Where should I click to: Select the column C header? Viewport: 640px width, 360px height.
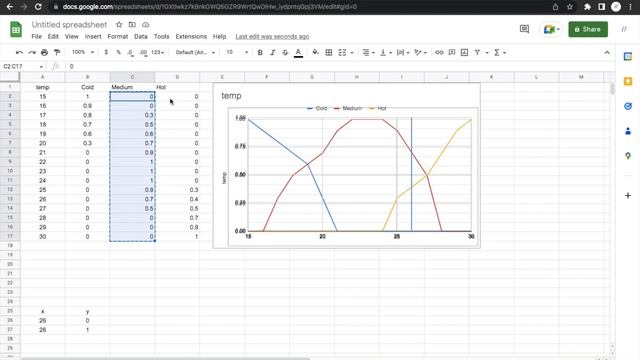pos(132,77)
